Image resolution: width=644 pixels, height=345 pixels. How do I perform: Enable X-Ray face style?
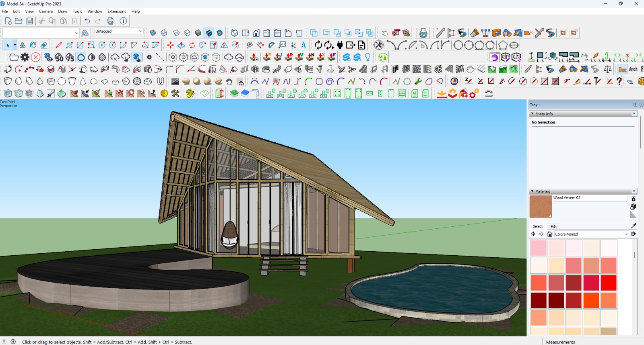[x=153, y=33]
